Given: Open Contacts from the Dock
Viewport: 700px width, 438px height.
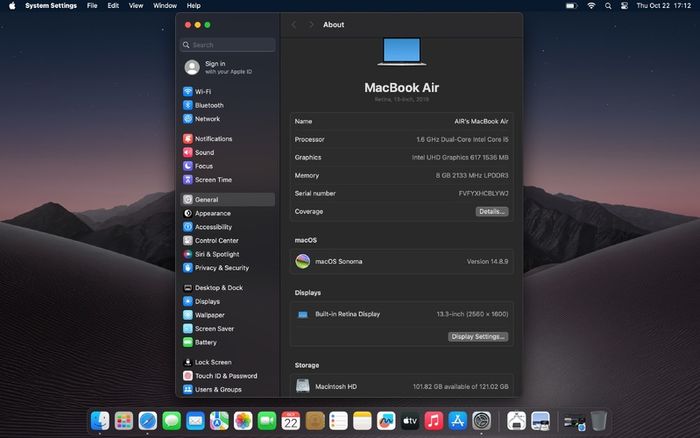Looking at the screenshot, I should [315, 421].
